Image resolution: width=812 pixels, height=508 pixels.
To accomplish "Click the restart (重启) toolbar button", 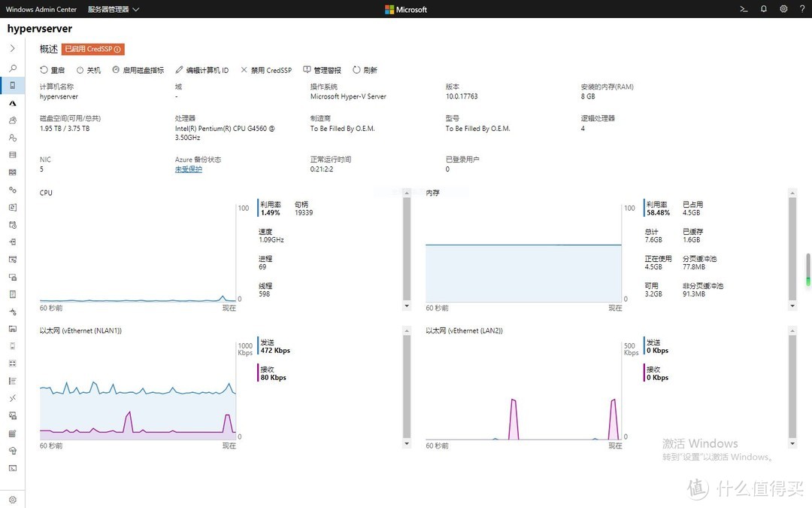I will pos(53,70).
